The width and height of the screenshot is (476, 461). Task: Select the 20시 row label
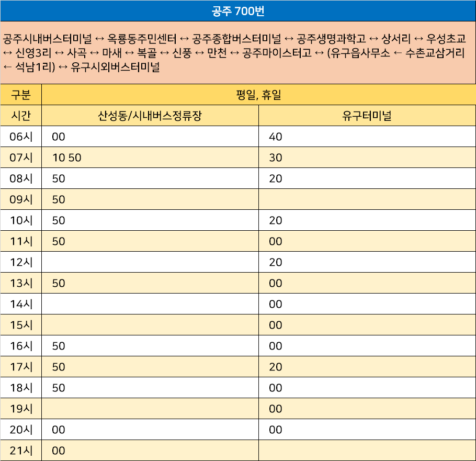pos(21,430)
